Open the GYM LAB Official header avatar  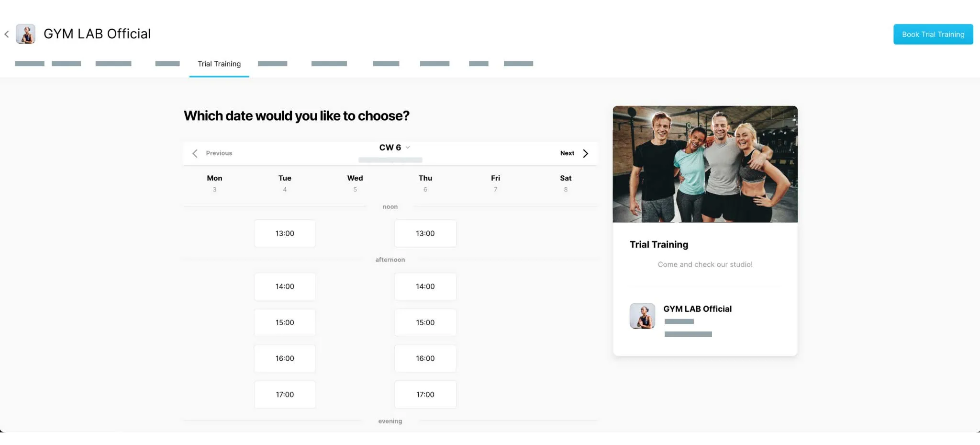25,34
